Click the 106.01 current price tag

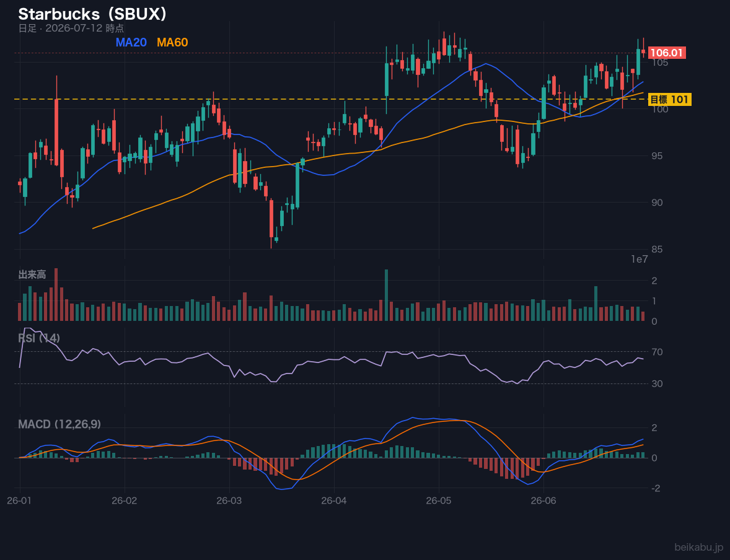tap(667, 53)
